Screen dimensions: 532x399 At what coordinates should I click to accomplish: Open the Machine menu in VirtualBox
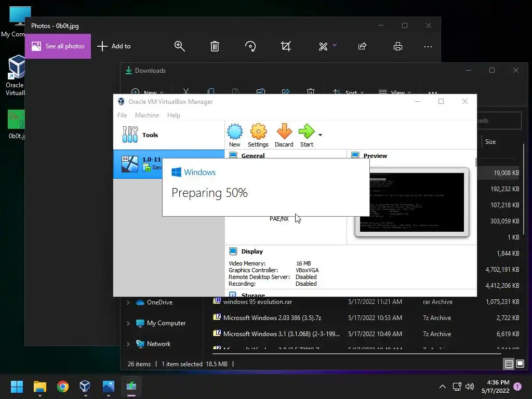[147, 115]
